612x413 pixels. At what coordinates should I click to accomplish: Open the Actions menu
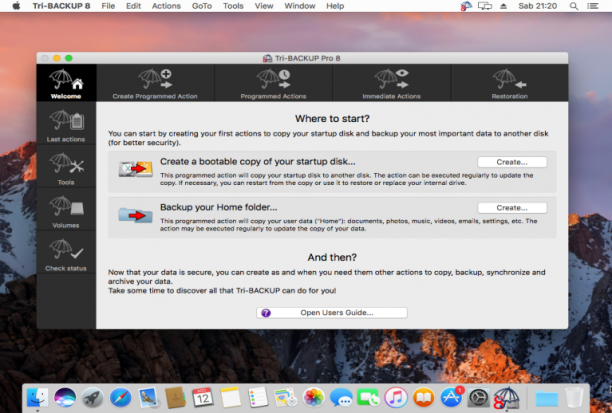coord(166,6)
